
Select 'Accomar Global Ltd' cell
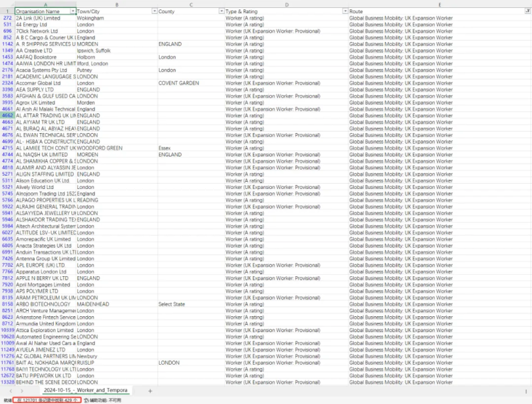pyautogui.click(x=45, y=83)
